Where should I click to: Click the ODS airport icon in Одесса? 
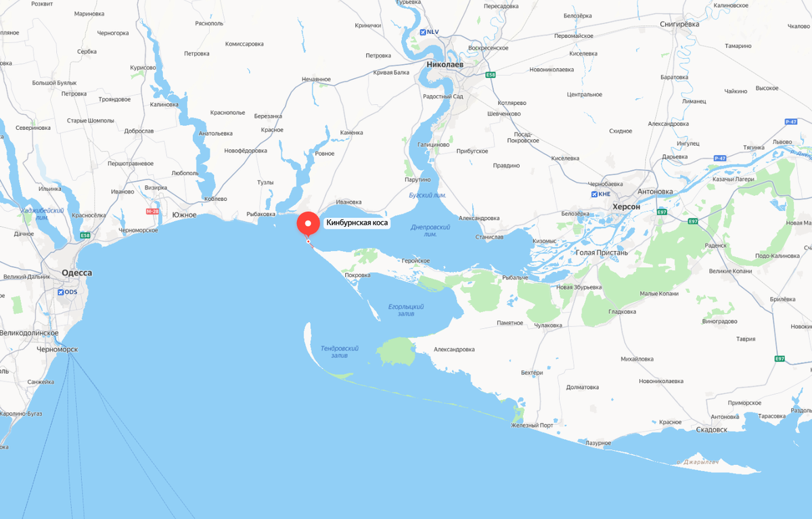click(x=62, y=292)
